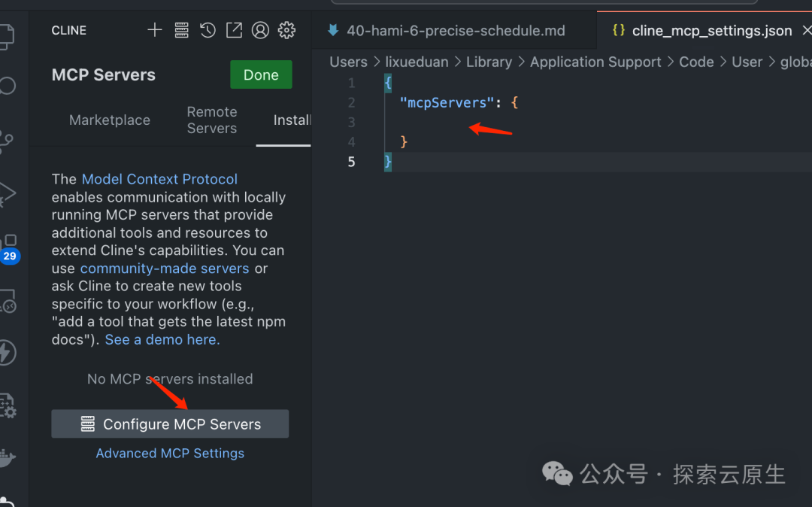812x507 pixels.
Task: Open Cline account via person icon
Action: [x=260, y=30]
